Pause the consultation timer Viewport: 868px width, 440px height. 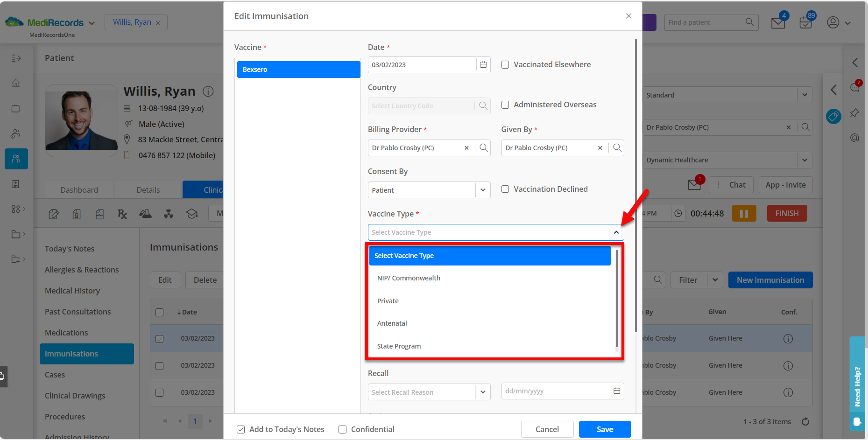(744, 213)
